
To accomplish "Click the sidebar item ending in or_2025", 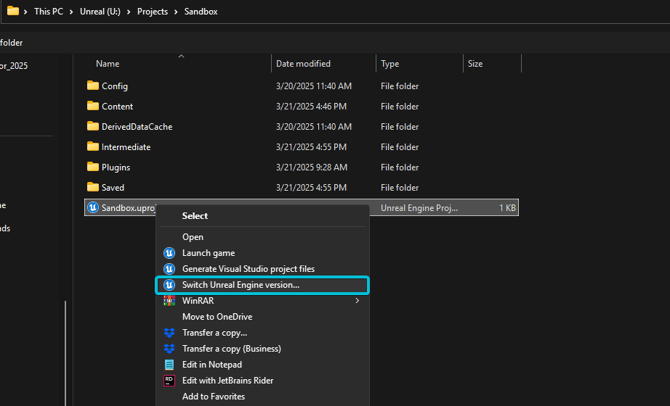I will (14, 66).
